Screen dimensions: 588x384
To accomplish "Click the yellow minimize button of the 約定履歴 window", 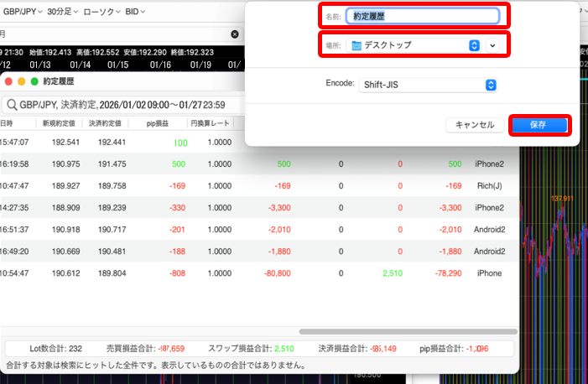I will pyautogui.click(x=21, y=81).
